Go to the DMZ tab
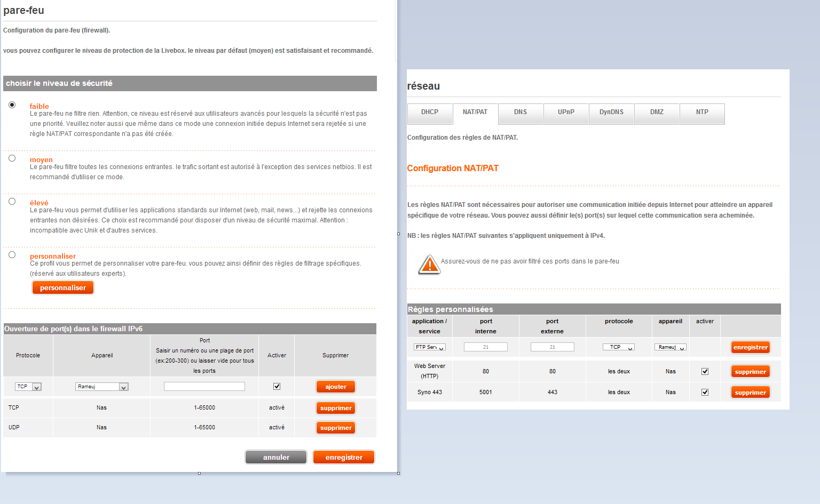820x504 pixels. coord(657,114)
